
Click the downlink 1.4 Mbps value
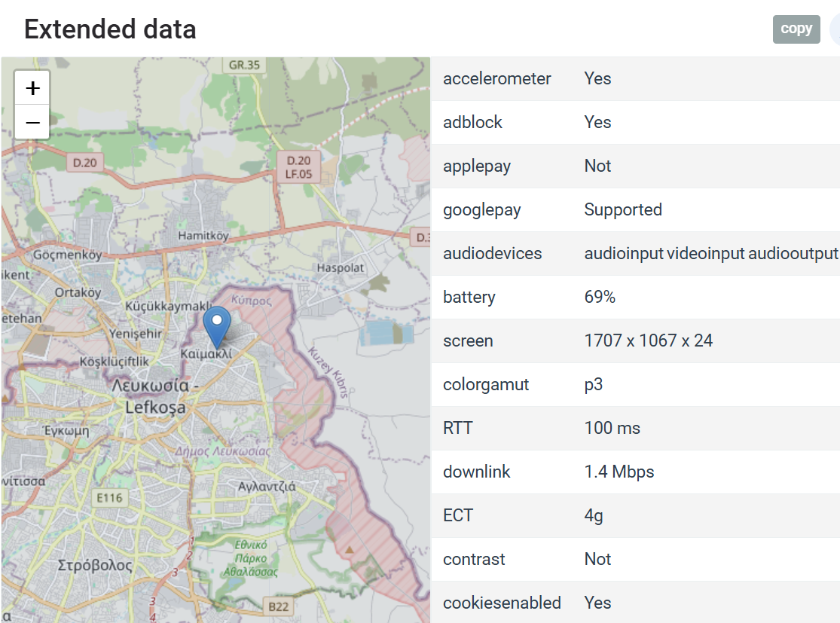619,472
